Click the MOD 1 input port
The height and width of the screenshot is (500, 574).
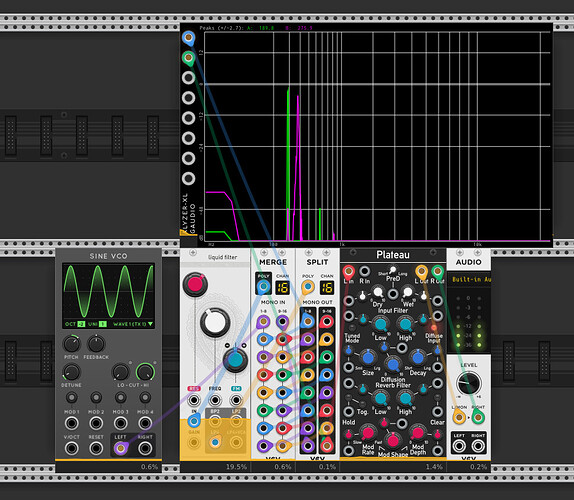click(x=71, y=423)
